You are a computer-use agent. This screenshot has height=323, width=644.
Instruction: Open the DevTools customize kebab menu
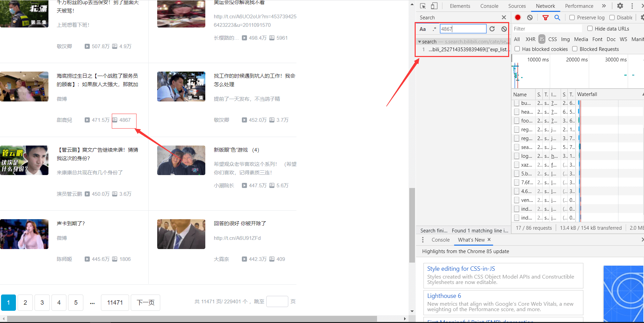(632, 6)
